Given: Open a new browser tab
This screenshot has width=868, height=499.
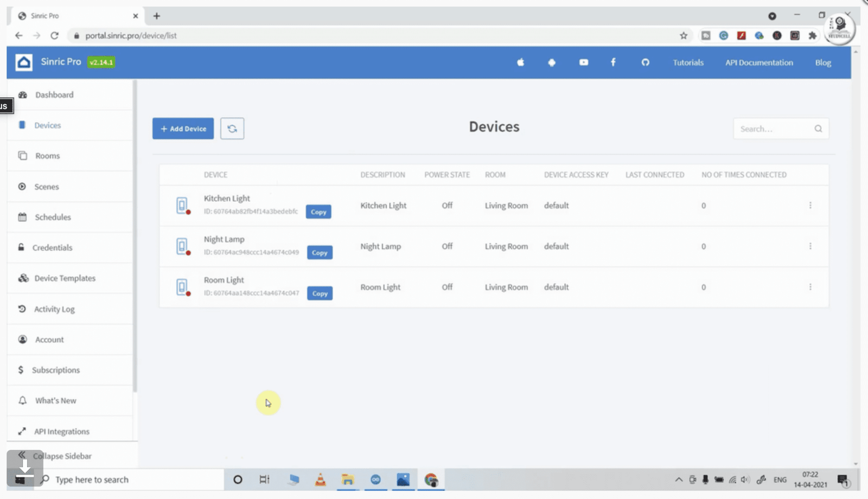Looking at the screenshot, I should click(x=157, y=16).
